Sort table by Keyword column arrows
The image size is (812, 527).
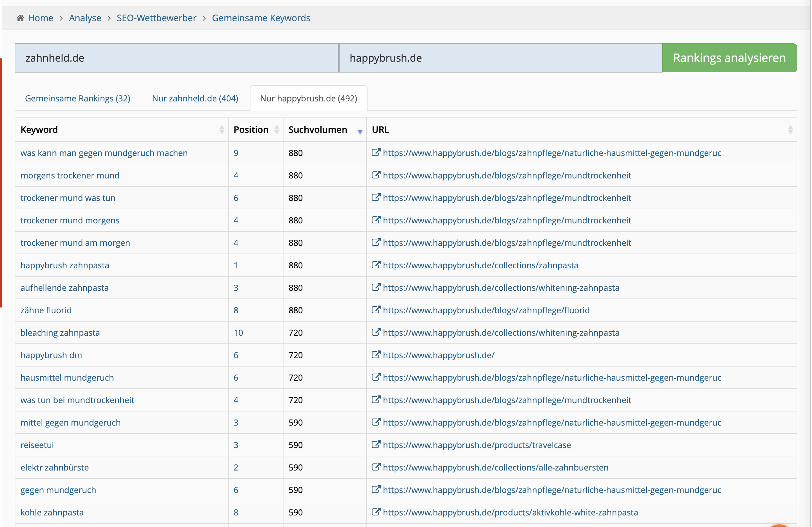point(222,130)
